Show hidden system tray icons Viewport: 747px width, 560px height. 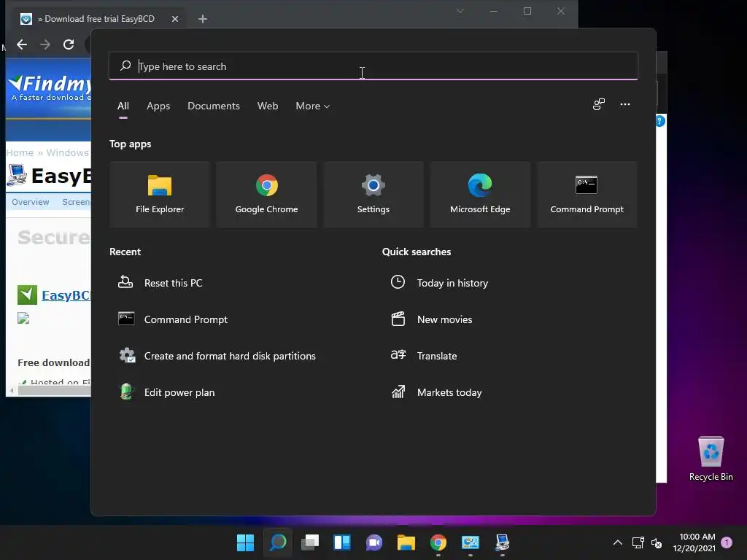click(617, 542)
